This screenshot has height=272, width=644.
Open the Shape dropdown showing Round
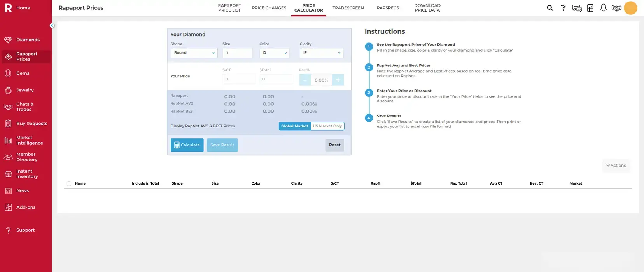click(x=194, y=53)
